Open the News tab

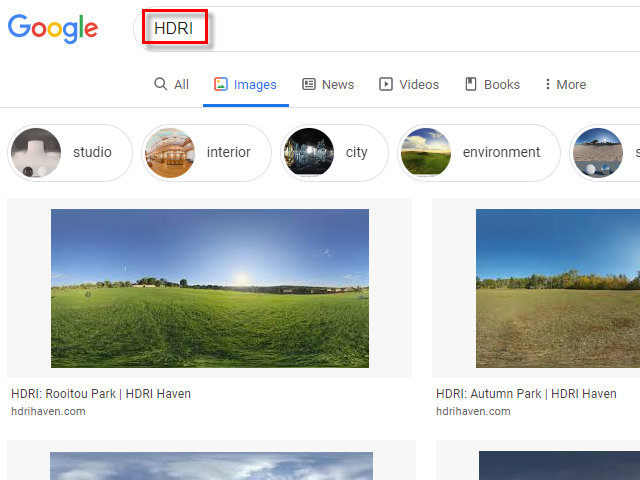pos(328,85)
